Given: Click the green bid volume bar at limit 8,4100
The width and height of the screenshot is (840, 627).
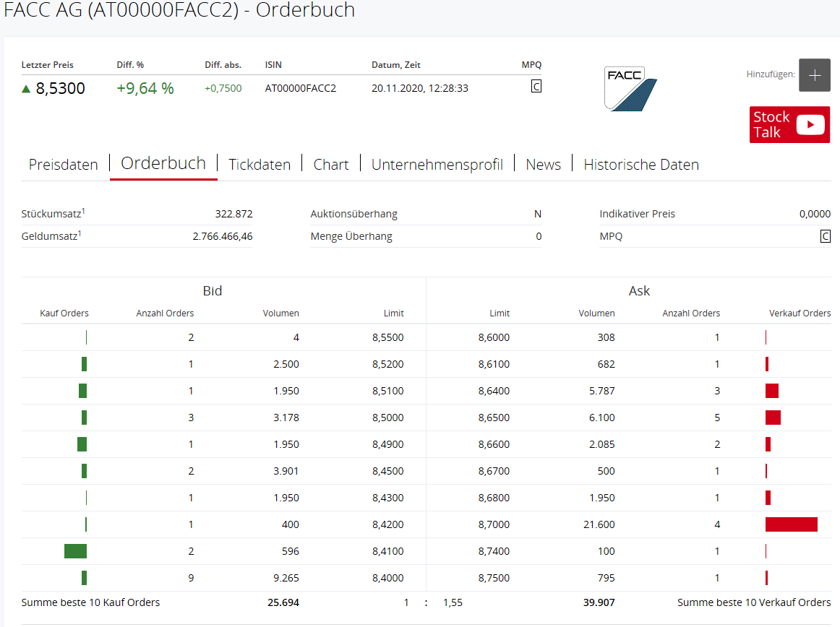Looking at the screenshot, I should (x=75, y=550).
